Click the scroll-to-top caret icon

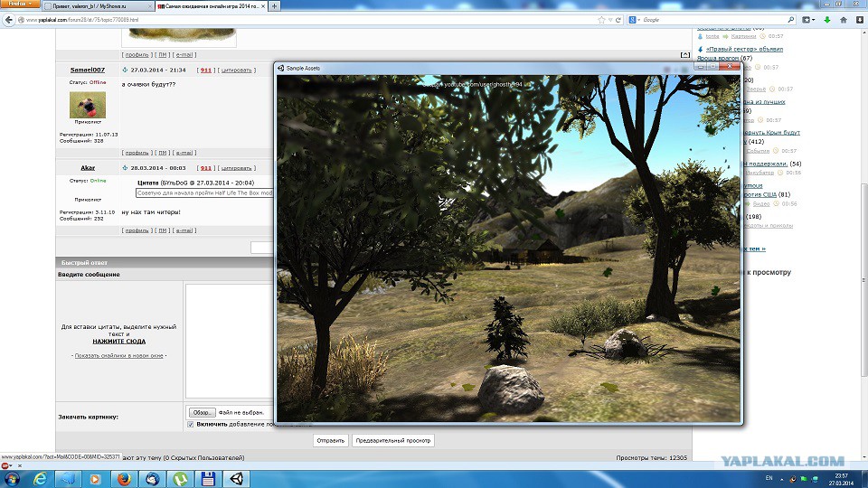click(685, 55)
